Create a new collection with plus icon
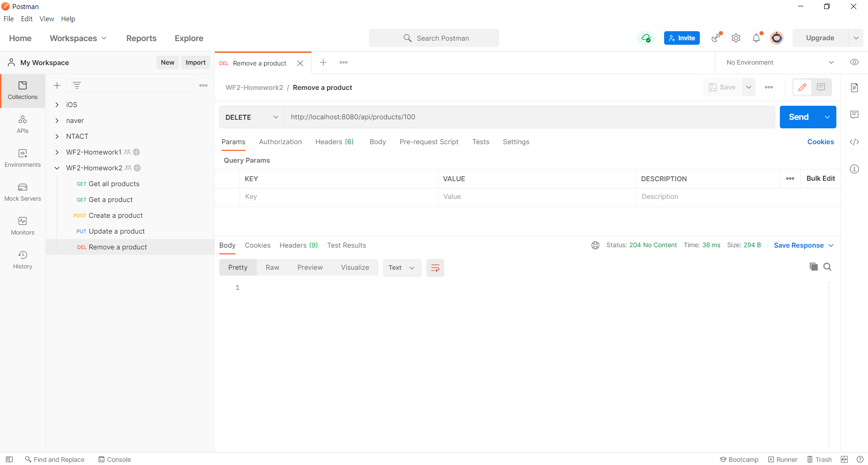Screen dimensions: 868x465 (57, 85)
